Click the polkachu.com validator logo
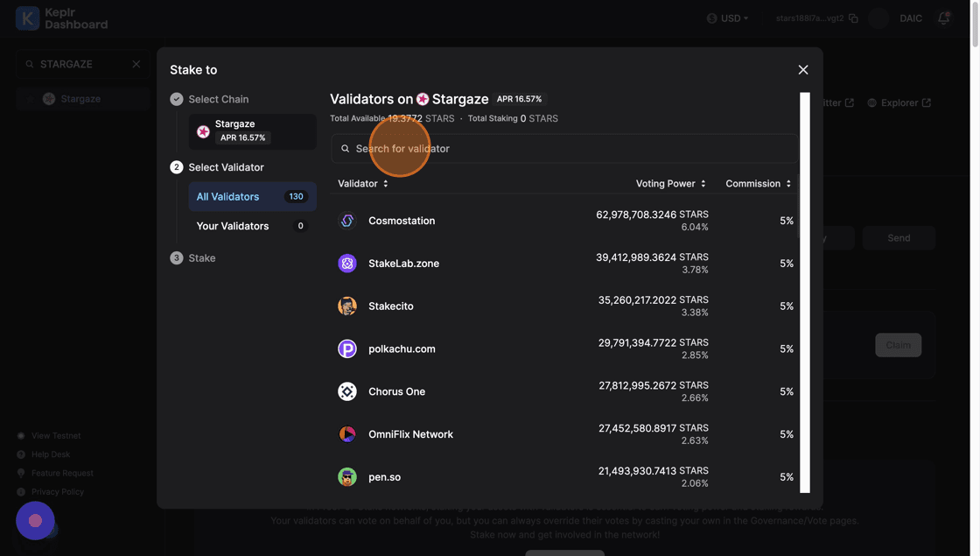This screenshot has height=556, width=980. point(347,349)
